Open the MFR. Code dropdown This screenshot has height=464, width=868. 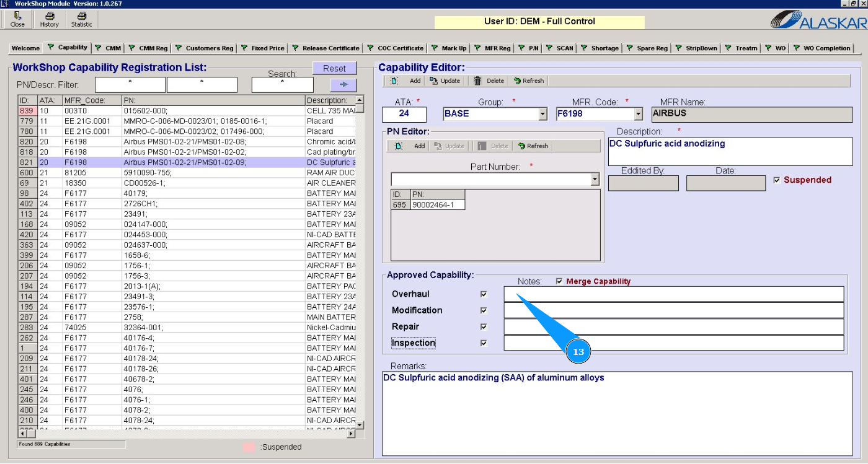[x=639, y=114]
